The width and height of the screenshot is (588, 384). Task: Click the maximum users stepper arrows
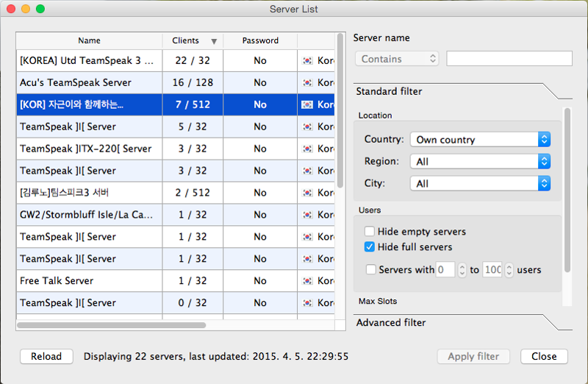click(x=509, y=269)
